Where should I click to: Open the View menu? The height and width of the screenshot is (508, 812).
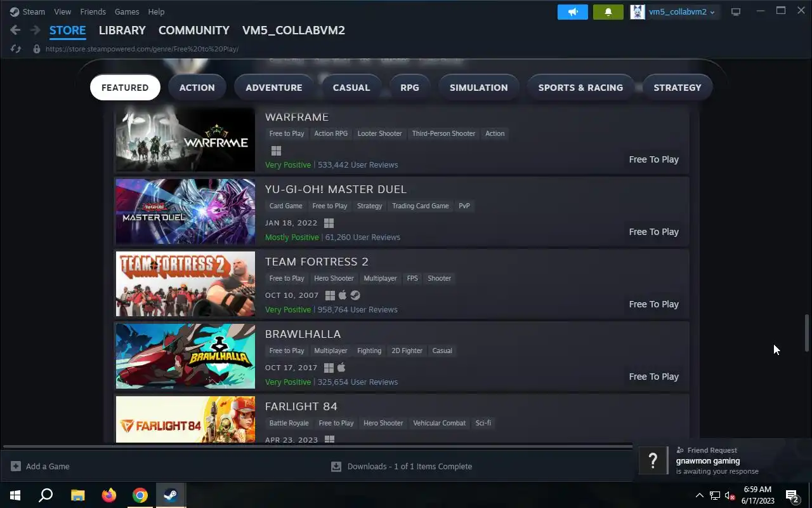pos(62,11)
